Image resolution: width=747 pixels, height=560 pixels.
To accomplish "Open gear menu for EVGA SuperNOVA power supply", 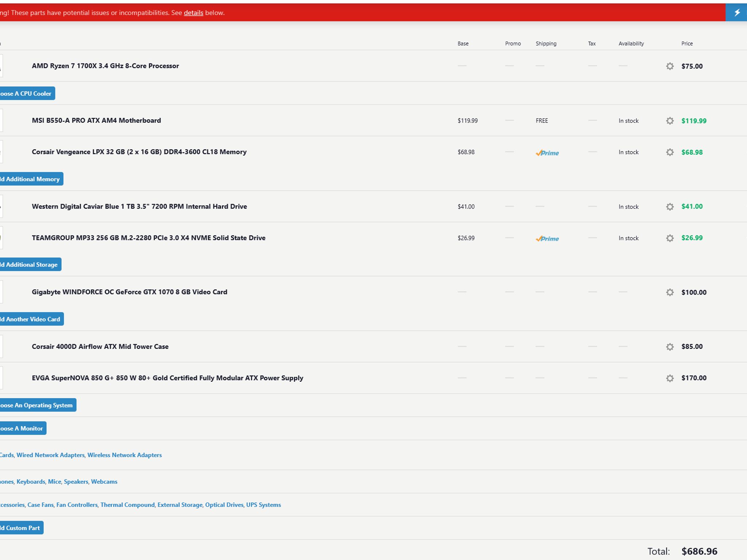I will tap(670, 378).
